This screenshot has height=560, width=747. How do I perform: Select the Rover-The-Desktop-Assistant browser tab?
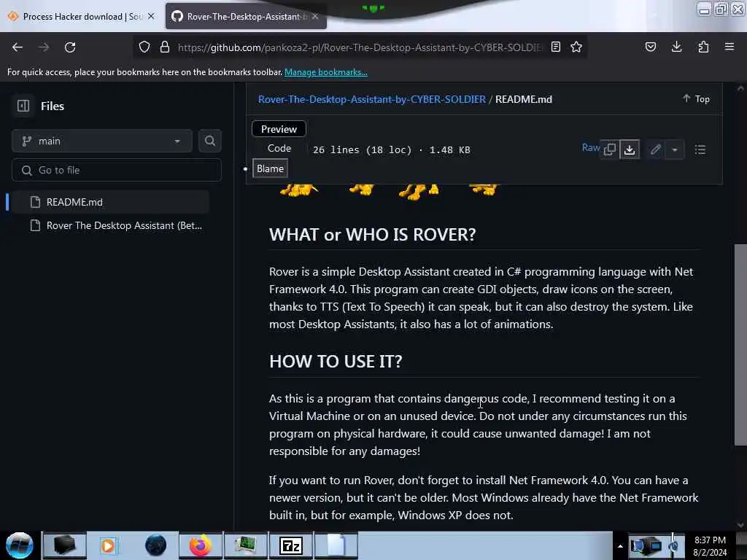(246, 16)
